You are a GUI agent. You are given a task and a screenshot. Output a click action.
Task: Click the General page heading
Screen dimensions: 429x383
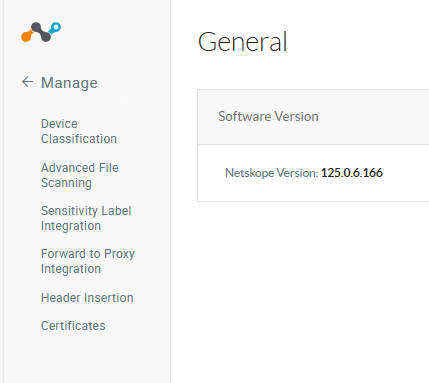click(x=242, y=42)
